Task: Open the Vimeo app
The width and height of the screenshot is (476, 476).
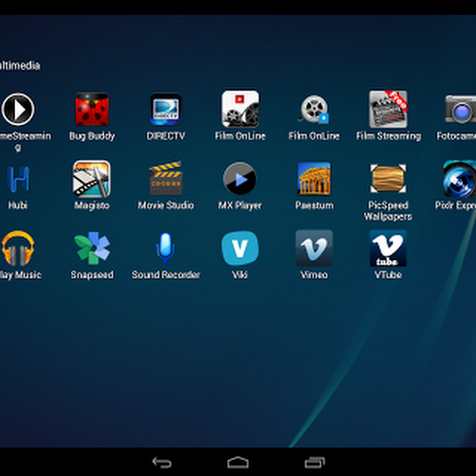Action: [314, 248]
